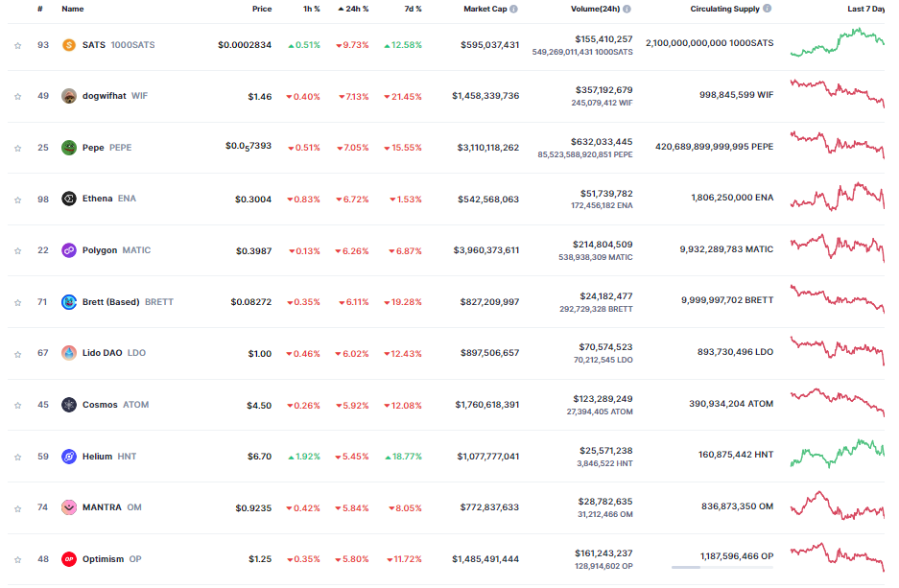The width and height of the screenshot is (899, 588).
Task: Click the Optimism red OP logo icon
Action: tap(69, 559)
